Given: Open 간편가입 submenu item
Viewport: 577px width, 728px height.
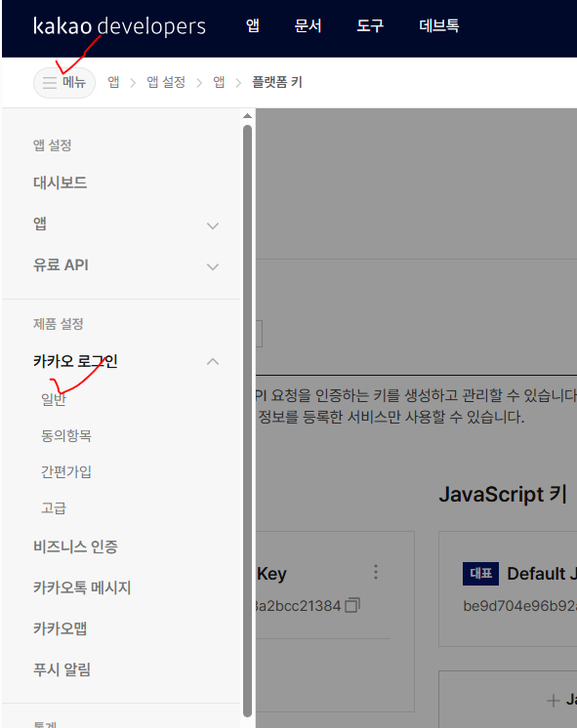Looking at the screenshot, I should (x=66, y=471).
